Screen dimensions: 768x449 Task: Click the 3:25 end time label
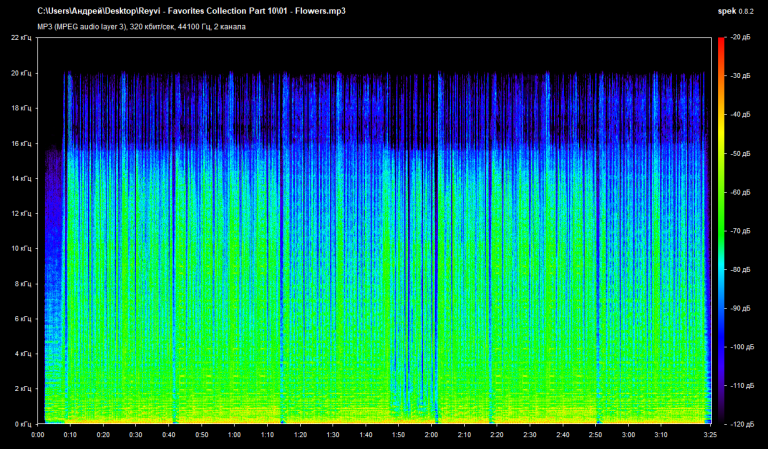tap(710, 435)
